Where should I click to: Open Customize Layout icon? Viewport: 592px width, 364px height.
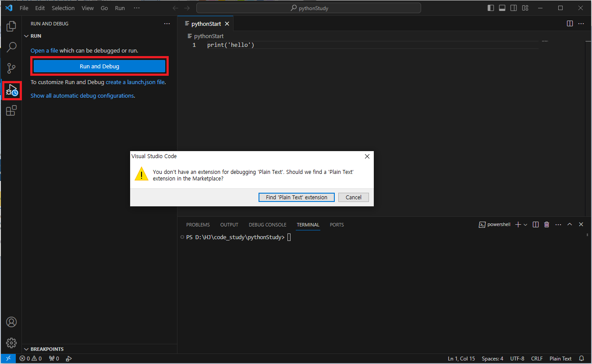click(x=525, y=8)
